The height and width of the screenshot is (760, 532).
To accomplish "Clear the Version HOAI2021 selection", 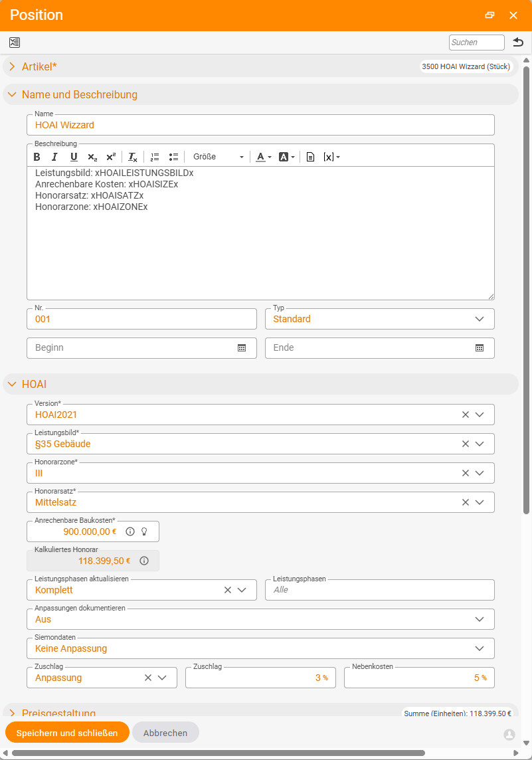I will 466,415.
